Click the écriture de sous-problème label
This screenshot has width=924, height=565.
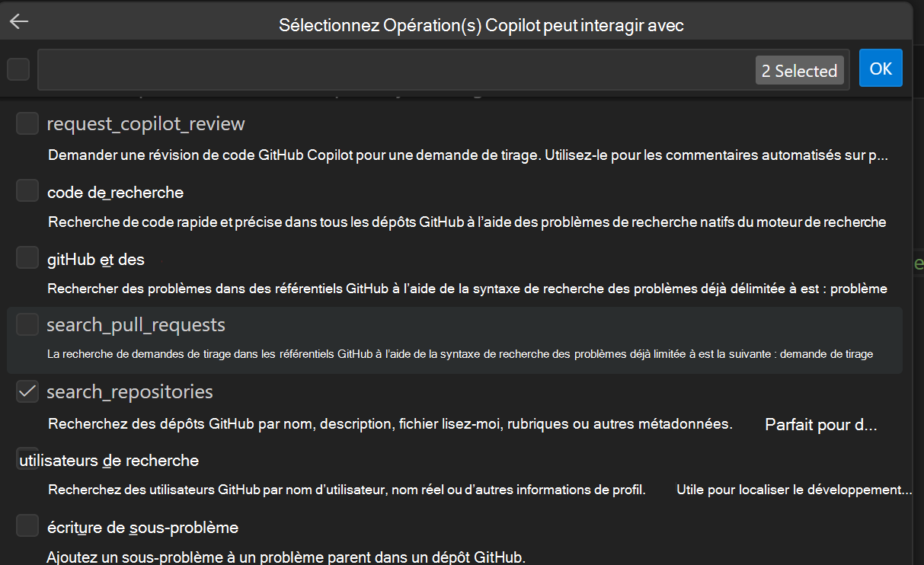(142, 526)
